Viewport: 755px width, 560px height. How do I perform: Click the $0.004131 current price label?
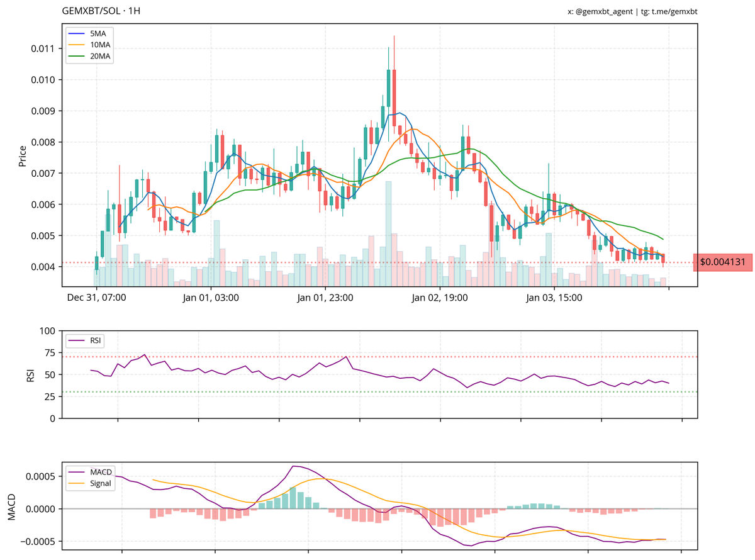pos(722,262)
